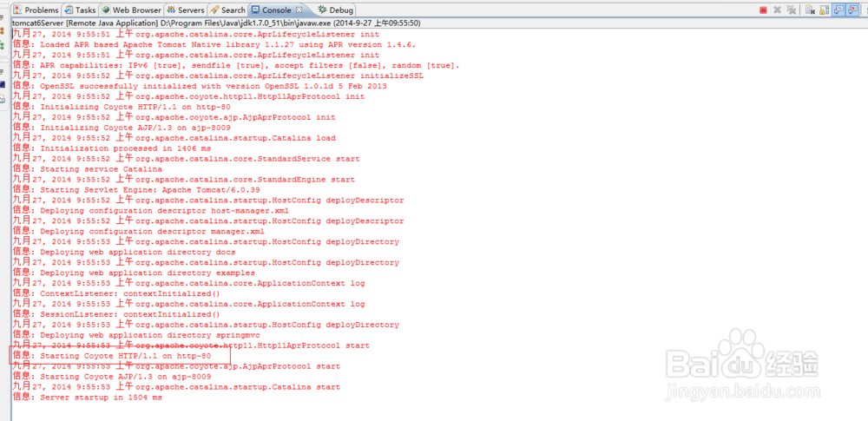Screen dimensions: 868x421
Task: Click the 'APR capabilities: IPv6 [true]' line
Action: point(236,65)
